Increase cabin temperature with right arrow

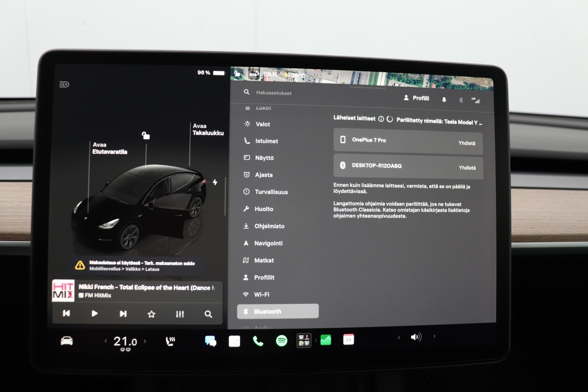[x=145, y=341]
